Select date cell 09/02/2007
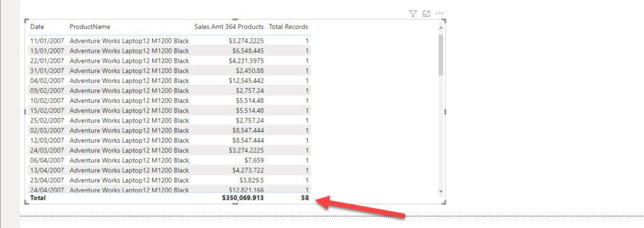The height and width of the screenshot is (228, 644). [x=47, y=90]
